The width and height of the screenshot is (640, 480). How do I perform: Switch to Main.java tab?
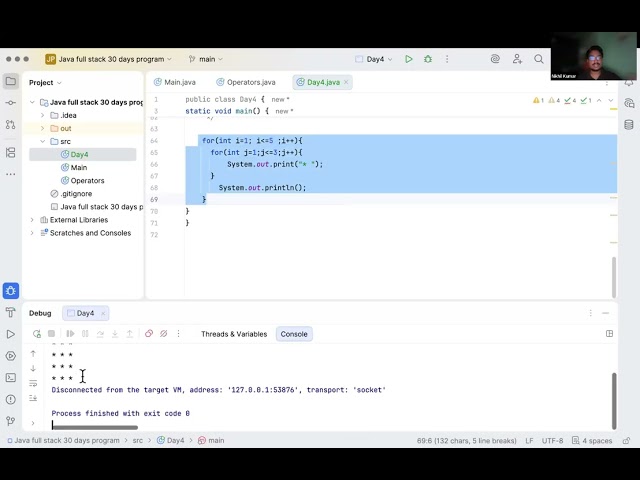click(175, 82)
